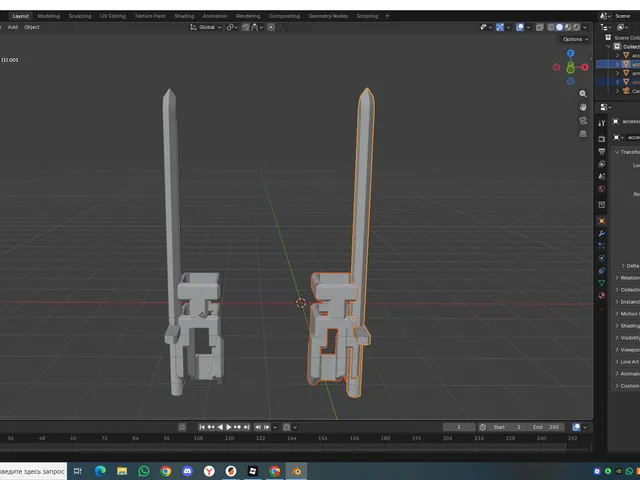Image resolution: width=640 pixels, height=480 pixels.
Task: Select material preview shading
Action: click(x=568, y=27)
